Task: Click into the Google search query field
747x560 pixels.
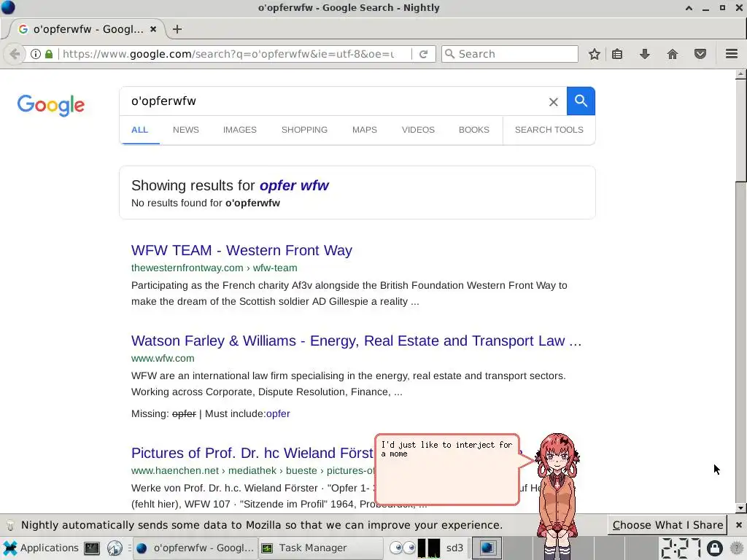Action: (333, 101)
